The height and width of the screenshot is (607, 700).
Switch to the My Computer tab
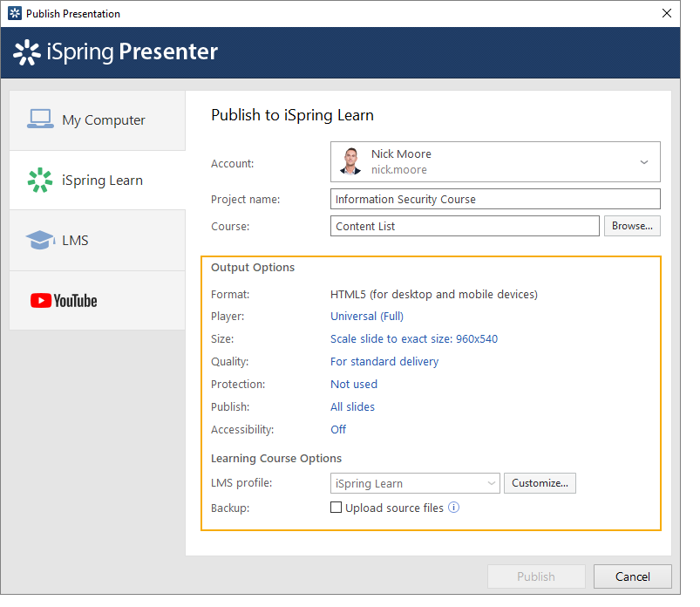click(x=98, y=120)
